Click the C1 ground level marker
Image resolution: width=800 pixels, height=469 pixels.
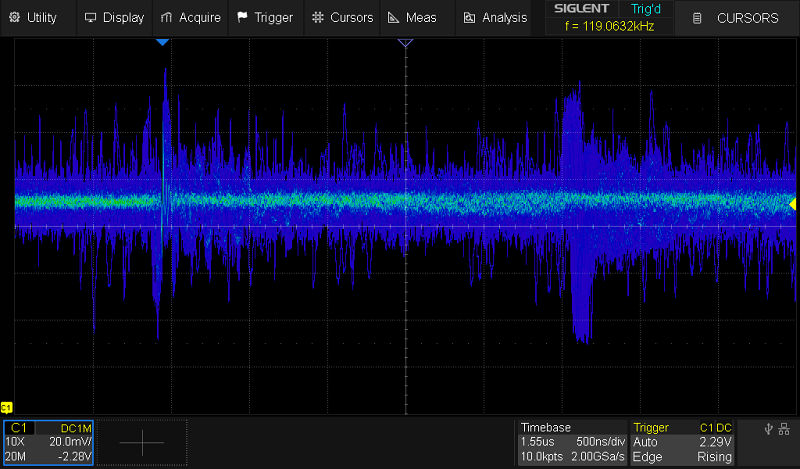pyautogui.click(x=6, y=408)
